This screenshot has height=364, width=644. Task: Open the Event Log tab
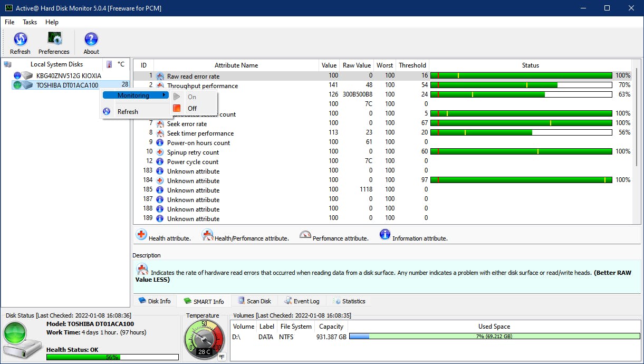point(302,301)
